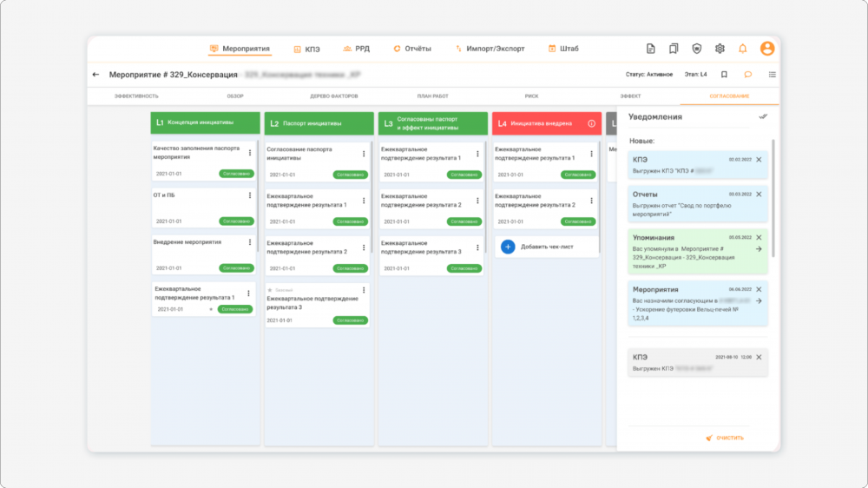Dismiss the Отчеты notification
868x488 pixels.
(759, 195)
